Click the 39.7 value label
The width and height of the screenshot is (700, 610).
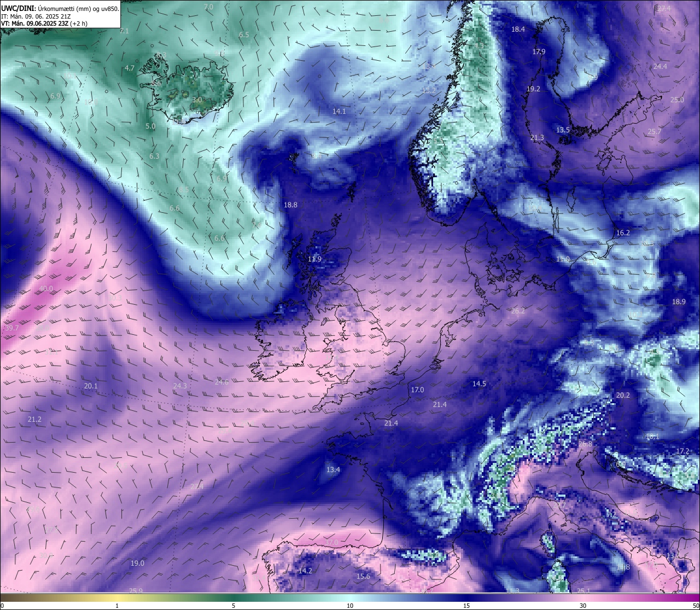tap(11, 328)
